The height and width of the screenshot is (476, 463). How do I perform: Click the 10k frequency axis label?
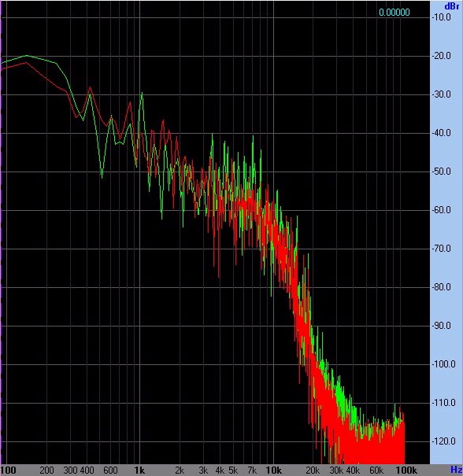273,470
